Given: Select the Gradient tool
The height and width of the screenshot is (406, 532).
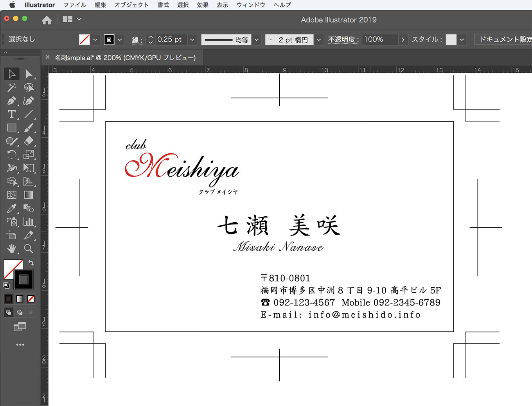Looking at the screenshot, I should 29,195.
